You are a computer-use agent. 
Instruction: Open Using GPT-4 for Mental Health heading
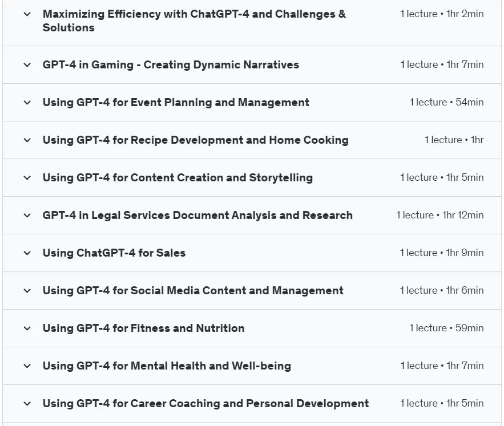coord(167,366)
